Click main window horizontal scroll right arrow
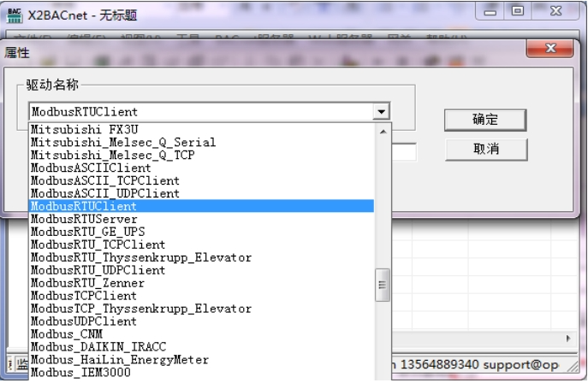Viewport: 588px width, 383px height. coord(568,339)
